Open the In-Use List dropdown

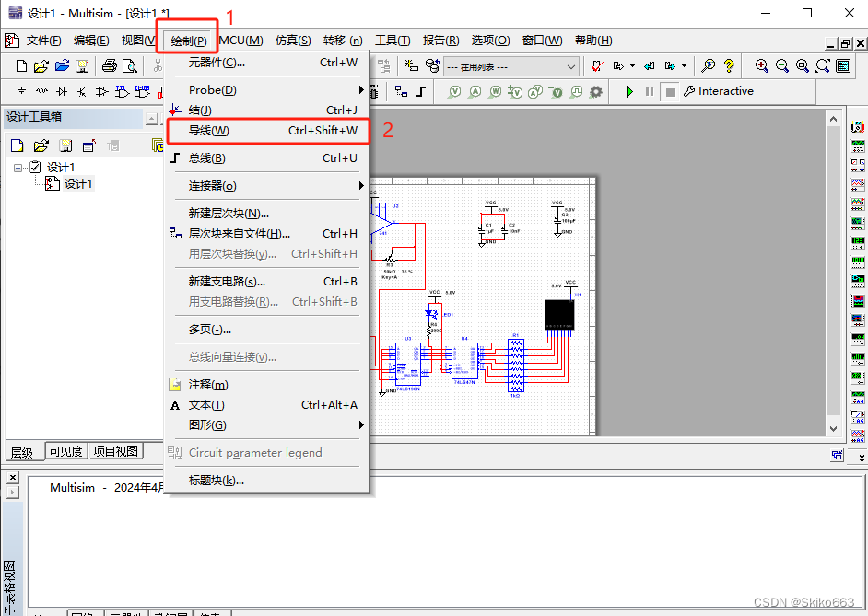[x=511, y=67]
